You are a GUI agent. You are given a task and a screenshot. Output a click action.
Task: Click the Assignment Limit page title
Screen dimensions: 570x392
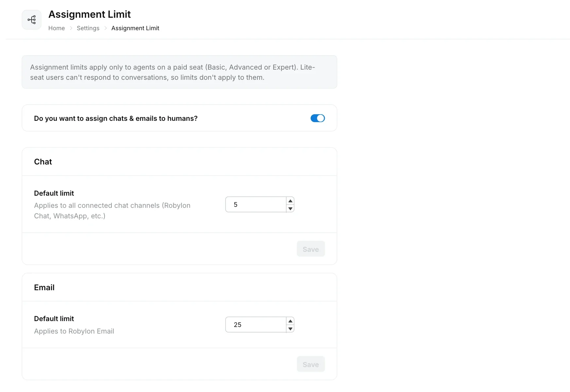point(89,14)
